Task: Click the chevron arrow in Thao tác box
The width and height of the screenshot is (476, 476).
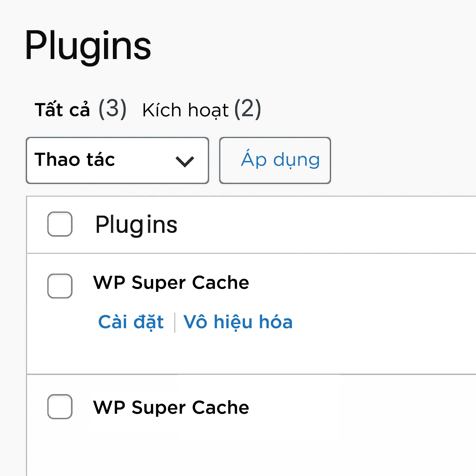Action: point(185,161)
